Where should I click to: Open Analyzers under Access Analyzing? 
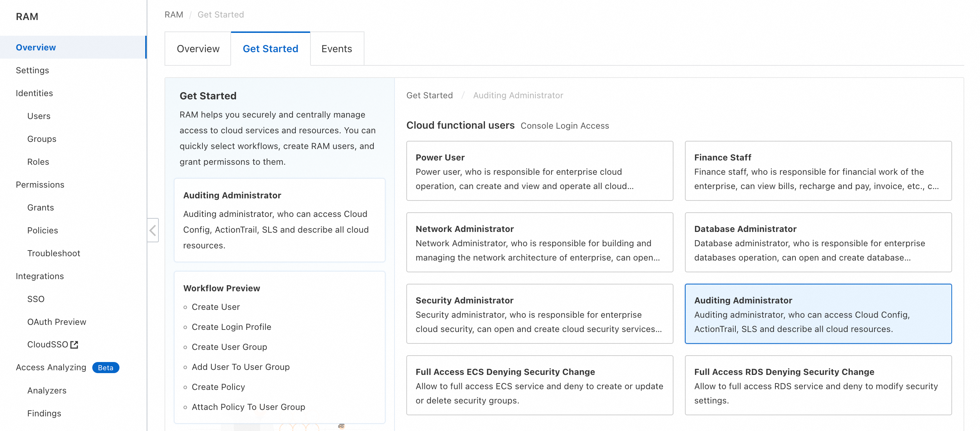(x=47, y=390)
